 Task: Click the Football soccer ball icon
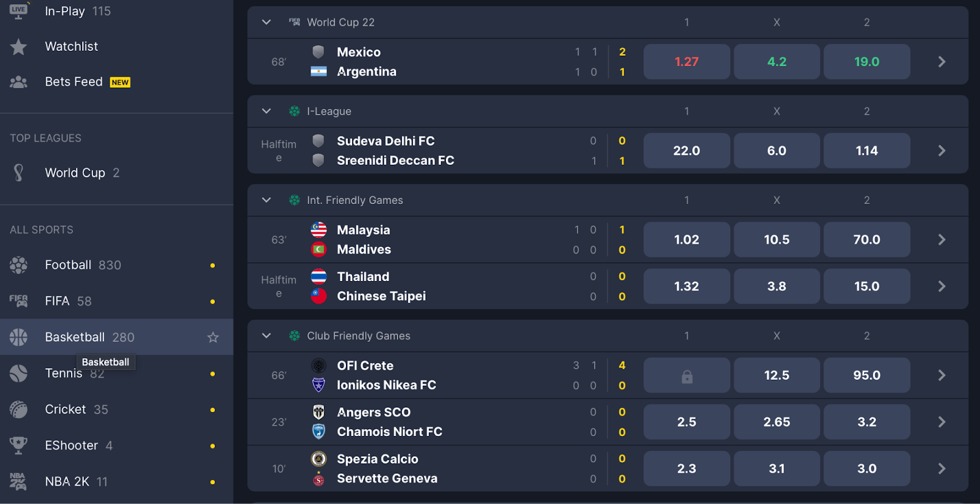[x=18, y=265]
